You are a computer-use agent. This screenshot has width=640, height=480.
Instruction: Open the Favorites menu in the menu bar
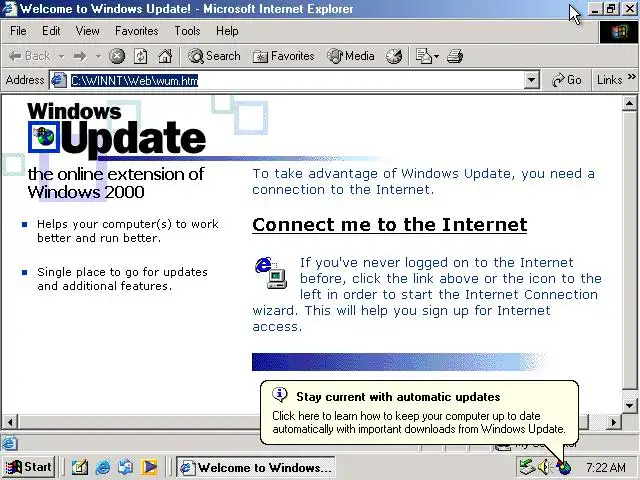click(x=136, y=31)
